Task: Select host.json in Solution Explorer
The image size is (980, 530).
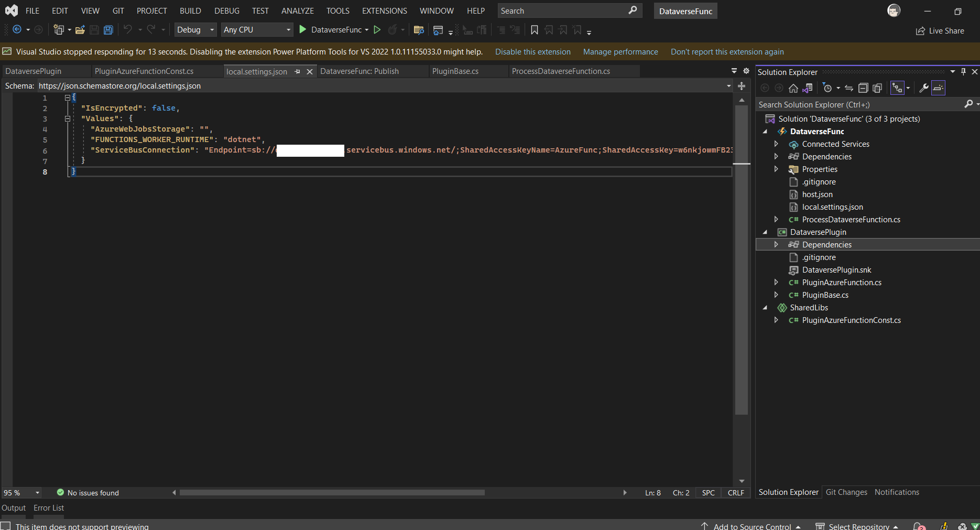Action: pos(817,194)
